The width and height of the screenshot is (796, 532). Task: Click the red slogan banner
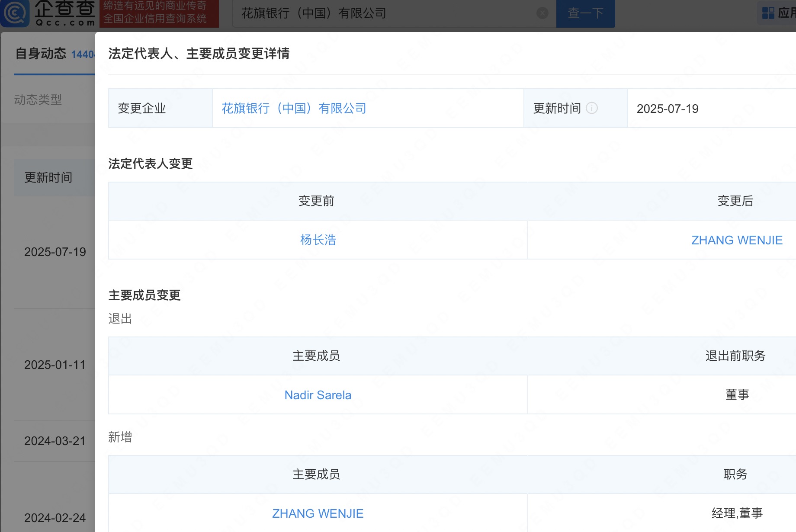(x=159, y=13)
